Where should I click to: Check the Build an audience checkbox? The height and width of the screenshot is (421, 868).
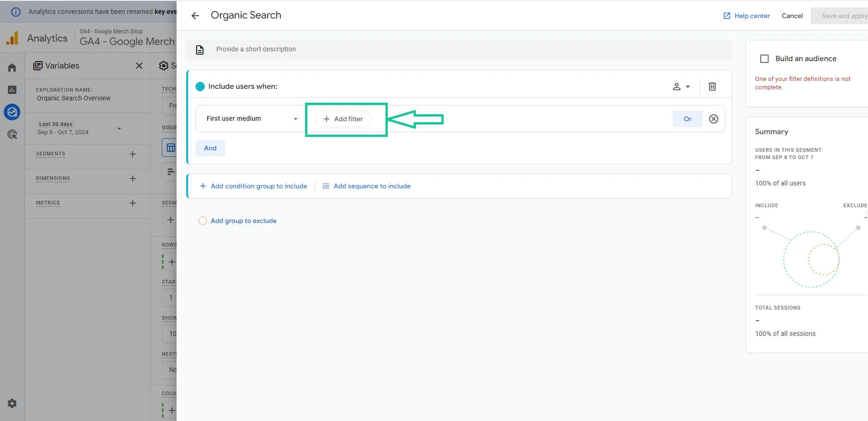pyautogui.click(x=764, y=59)
